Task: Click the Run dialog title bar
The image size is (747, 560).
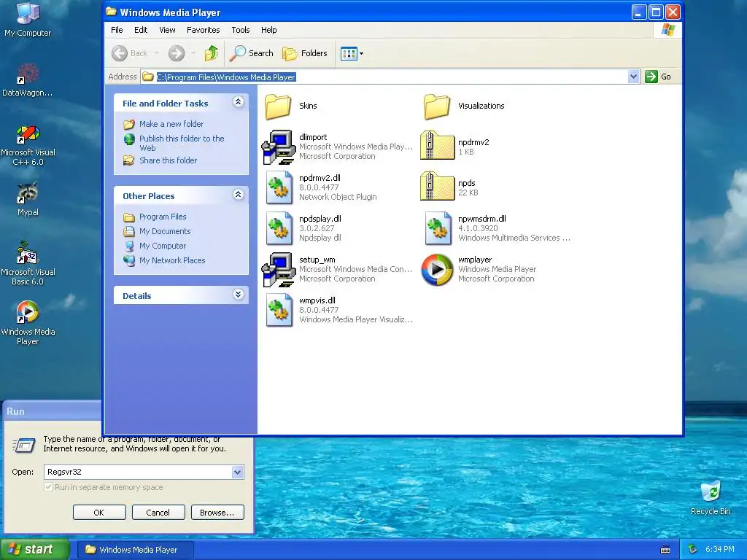Action: (53, 411)
